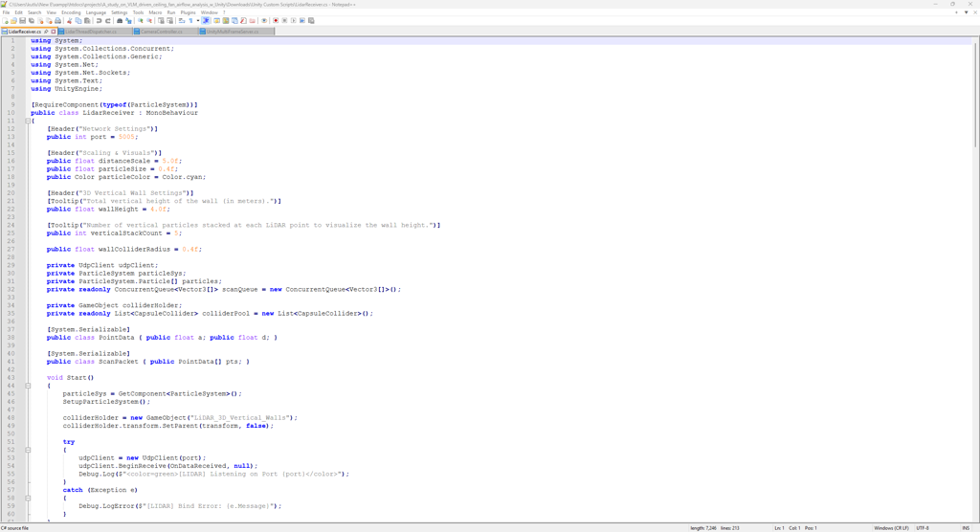This screenshot has width=980, height=532.
Task: Click the Close All toolbar icon
Action: tap(49, 21)
